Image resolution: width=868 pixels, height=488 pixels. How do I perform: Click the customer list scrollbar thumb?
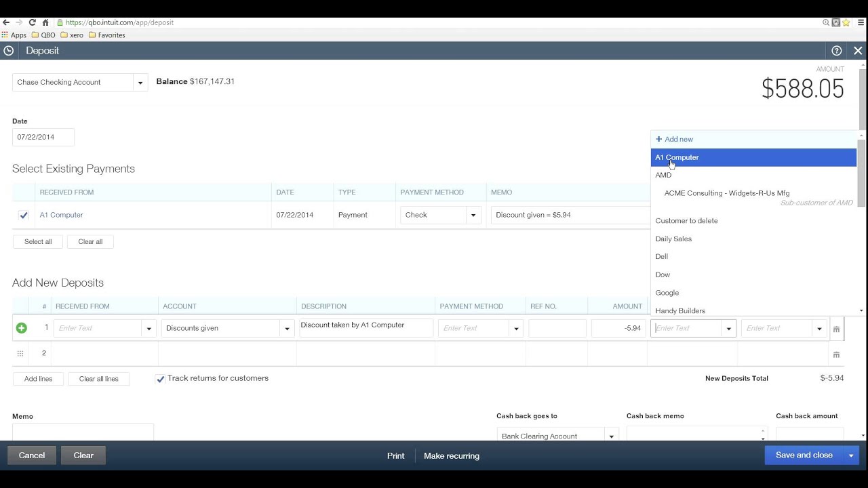click(x=862, y=173)
